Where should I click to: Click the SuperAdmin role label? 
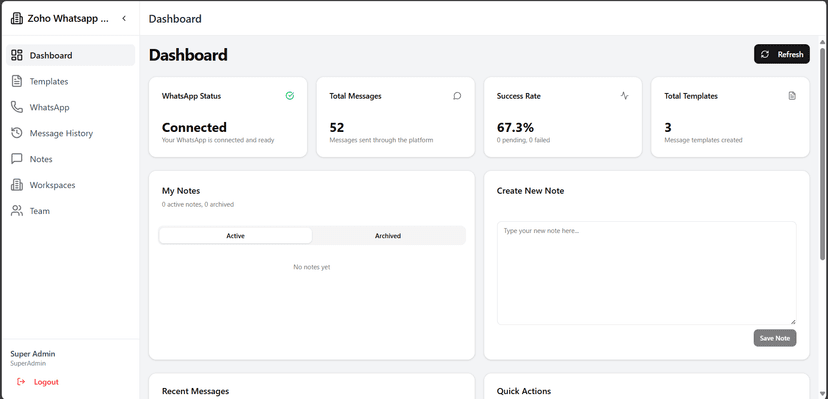tap(28, 364)
